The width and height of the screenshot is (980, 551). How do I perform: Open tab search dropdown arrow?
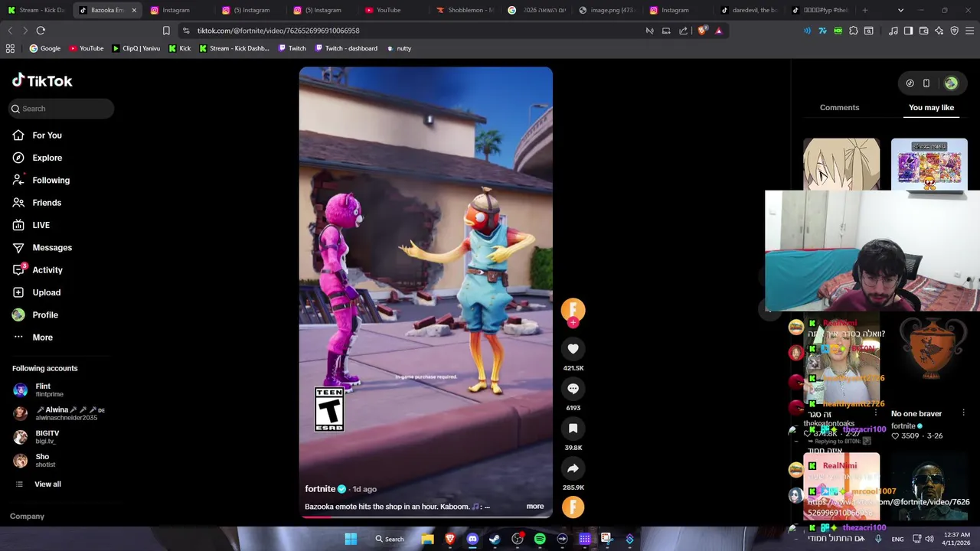pyautogui.click(x=900, y=10)
